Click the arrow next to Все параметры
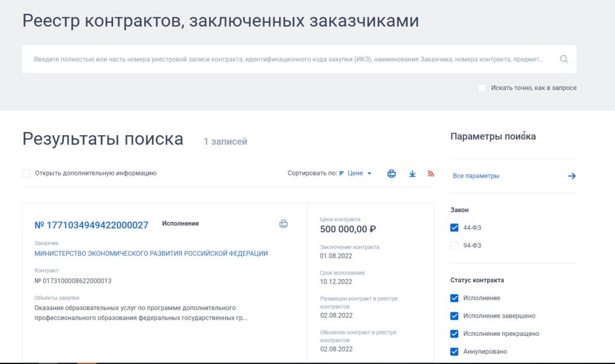The width and height of the screenshot is (615, 364). [572, 176]
